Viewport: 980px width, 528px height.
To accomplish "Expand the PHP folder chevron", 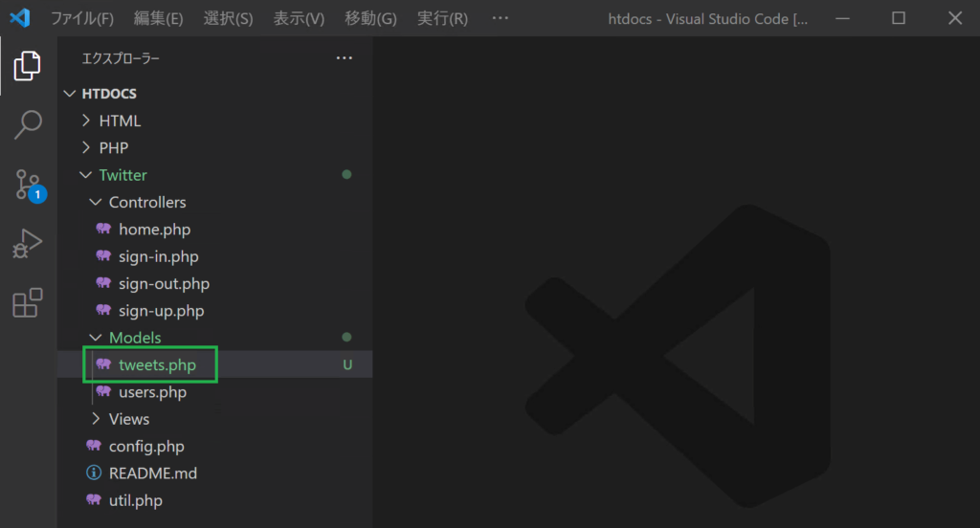I will coord(86,147).
